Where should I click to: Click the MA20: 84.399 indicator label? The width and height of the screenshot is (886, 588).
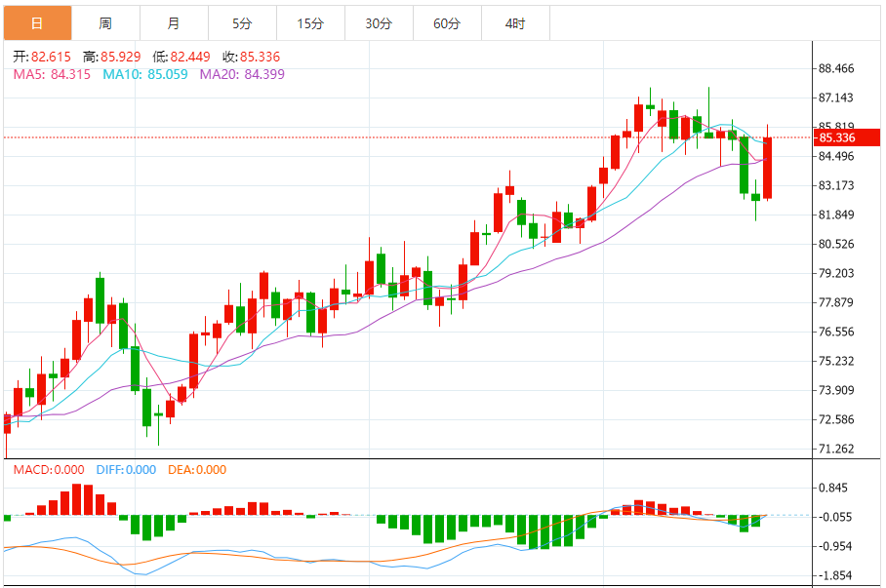[242, 74]
